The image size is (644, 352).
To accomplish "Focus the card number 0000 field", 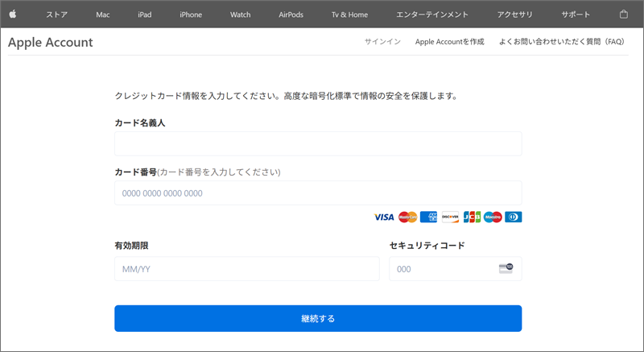I will click(x=318, y=193).
